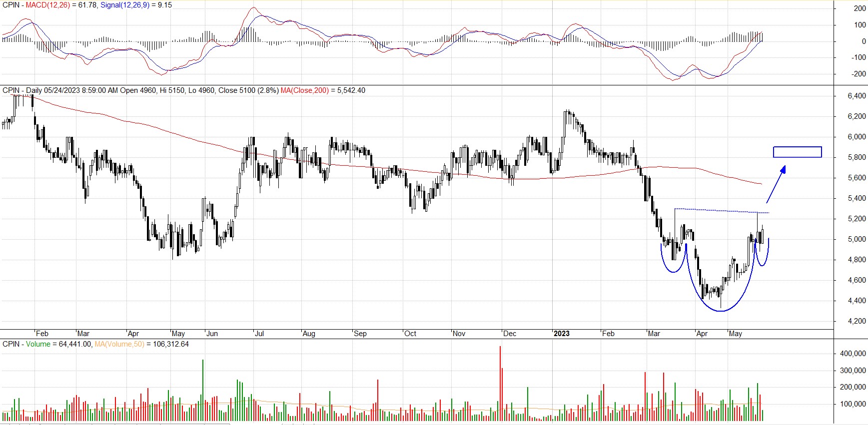This screenshot has height=425, width=868.
Task: Click the 2023 year marker on time axis
Action: tap(561, 334)
